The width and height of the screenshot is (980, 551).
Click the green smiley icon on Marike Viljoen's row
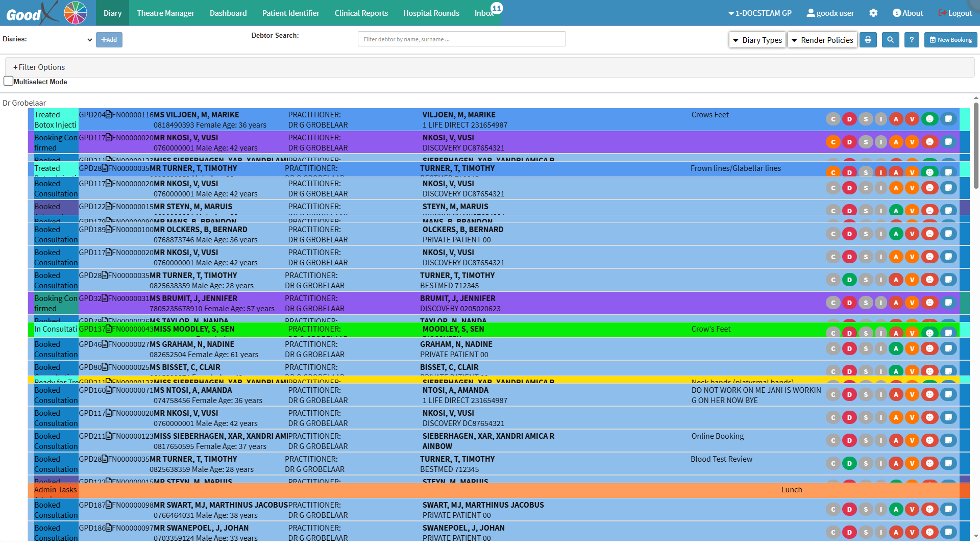(929, 119)
